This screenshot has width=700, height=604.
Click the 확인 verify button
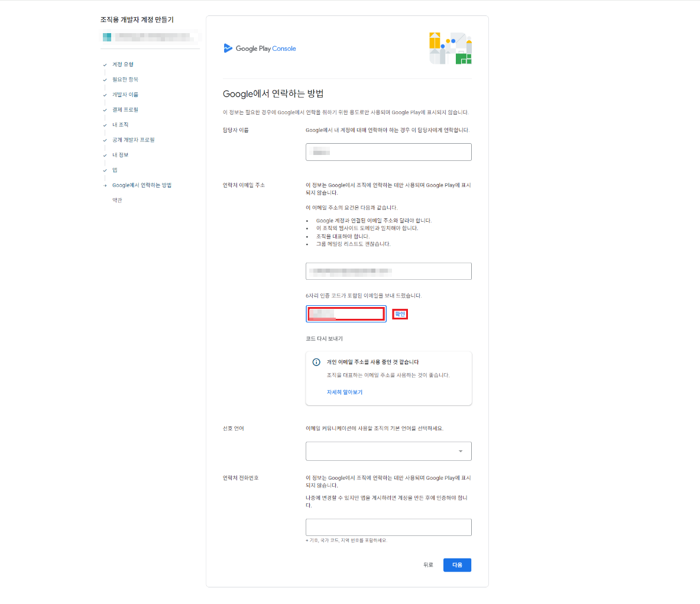[x=400, y=314]
